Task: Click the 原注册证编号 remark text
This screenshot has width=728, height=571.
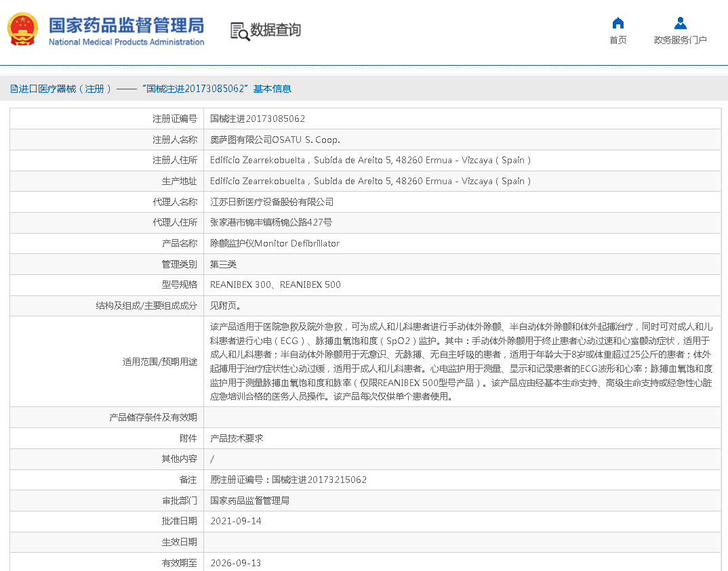Action: pyautogui.click(x=289, y=480)
